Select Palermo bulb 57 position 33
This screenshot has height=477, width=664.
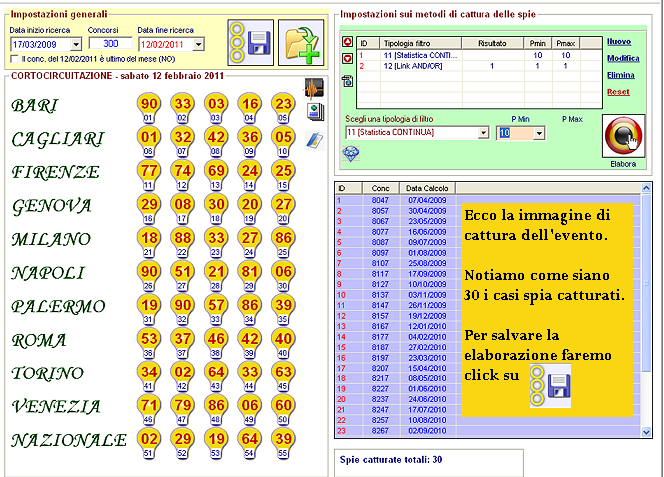[216, 309]
